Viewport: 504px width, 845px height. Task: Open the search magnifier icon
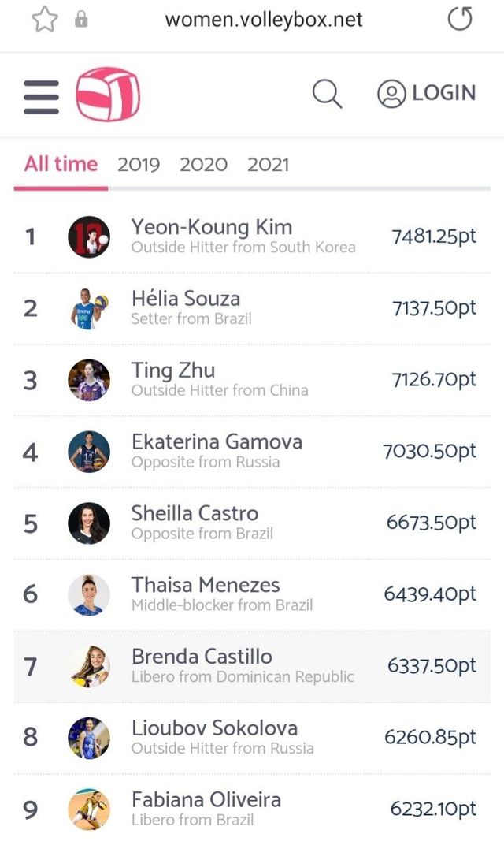[327, 95]
